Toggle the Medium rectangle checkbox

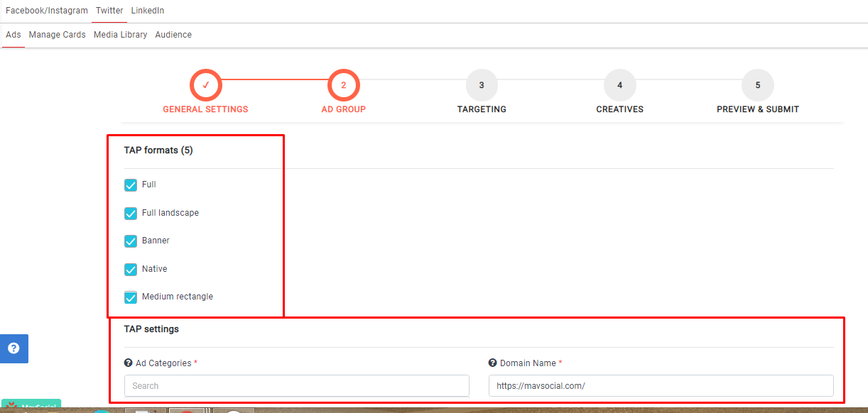pos(131,297)
